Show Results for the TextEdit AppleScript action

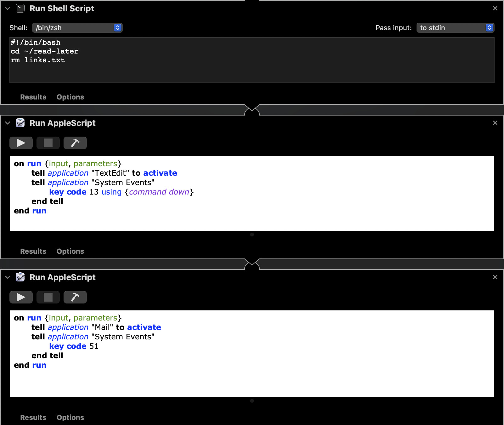tap(33, 251)
